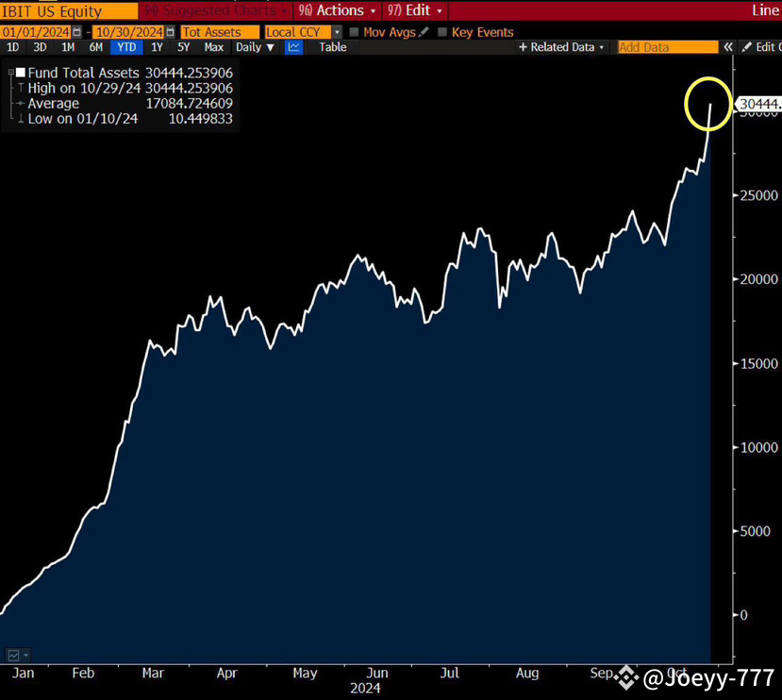Enable the Key Events checkbox
Viewport: 782px width, 700px height.
pos(441,32)
